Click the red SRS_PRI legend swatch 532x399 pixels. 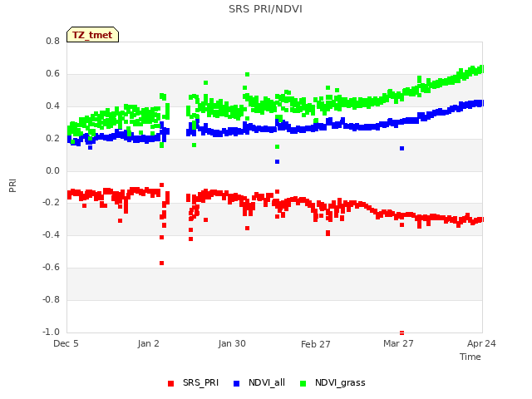pyautogui.click(x=170, y=383)
